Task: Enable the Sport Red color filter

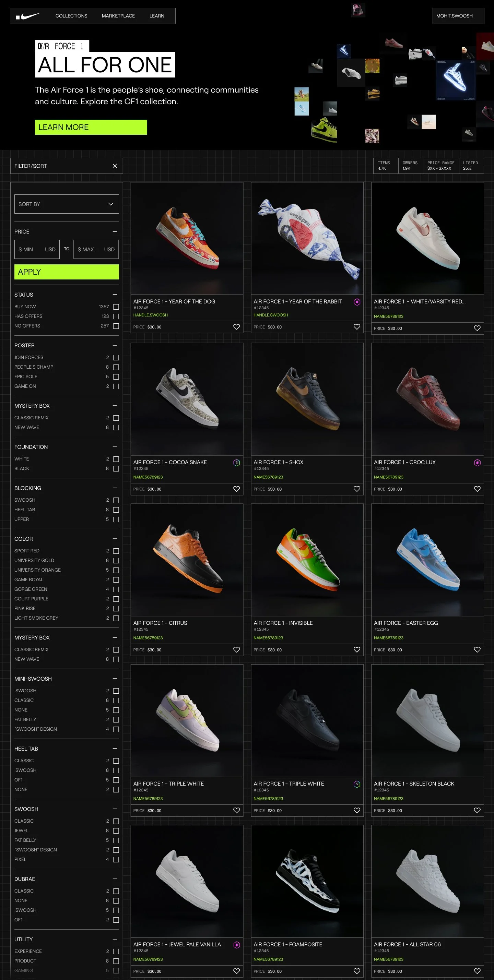Action: pyautogui.click(x=116, y=551)
